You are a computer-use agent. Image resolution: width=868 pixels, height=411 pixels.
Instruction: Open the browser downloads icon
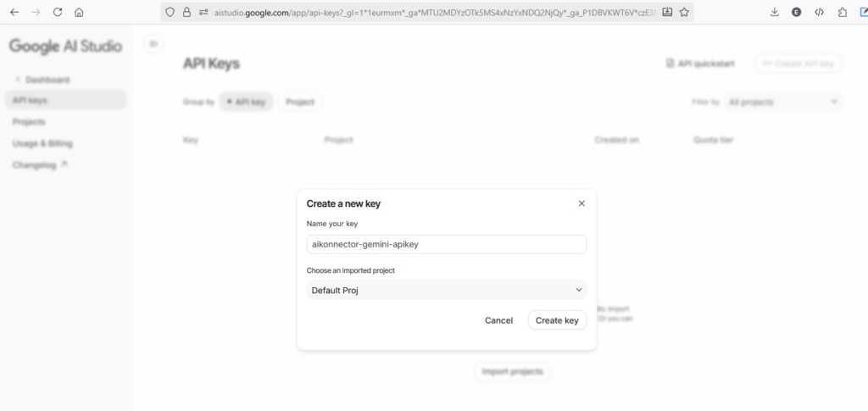[775, 12]
